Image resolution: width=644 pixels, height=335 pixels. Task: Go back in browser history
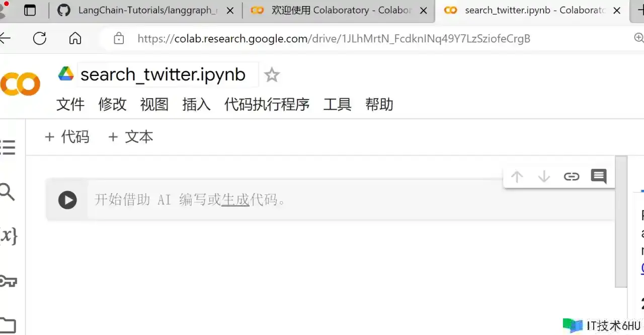tap(5, 38)
